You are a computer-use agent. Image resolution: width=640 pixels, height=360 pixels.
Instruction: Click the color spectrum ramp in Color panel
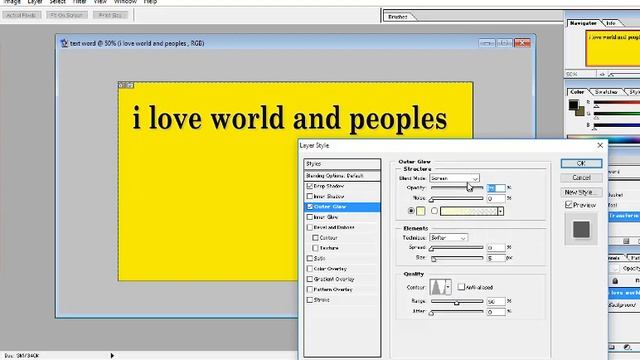pos(604,140)
